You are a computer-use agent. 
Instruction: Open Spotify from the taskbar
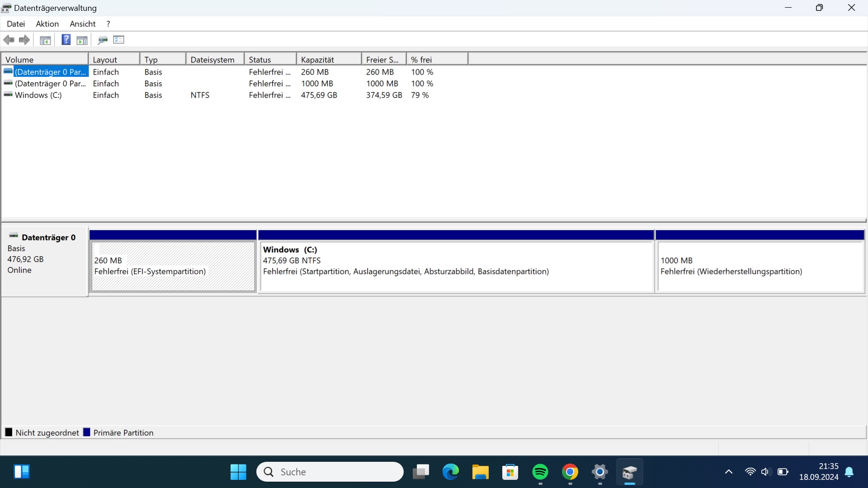(540, 472)
